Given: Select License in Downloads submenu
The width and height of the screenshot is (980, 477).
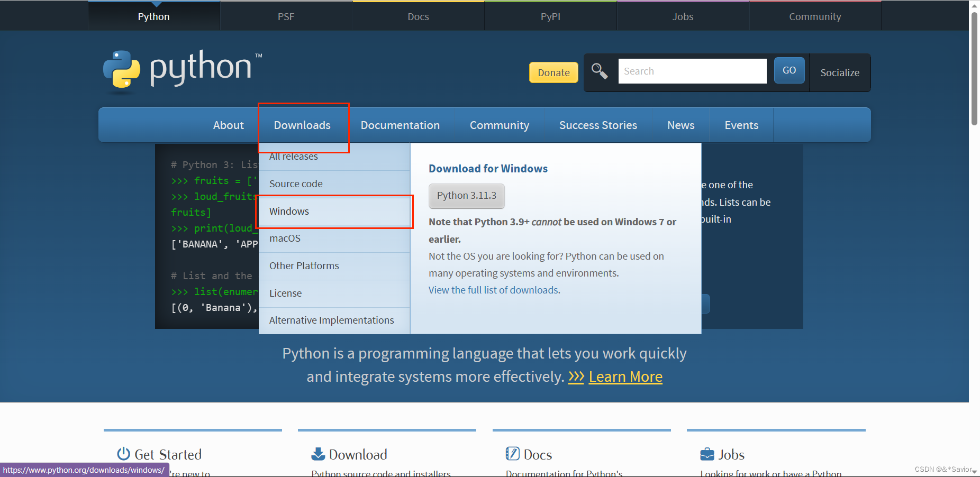Looking at the screenshot, I should pos(334,293).
